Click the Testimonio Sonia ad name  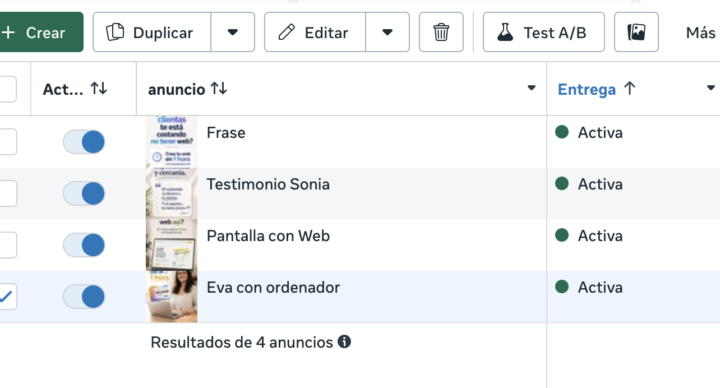[x=268, y=184]
